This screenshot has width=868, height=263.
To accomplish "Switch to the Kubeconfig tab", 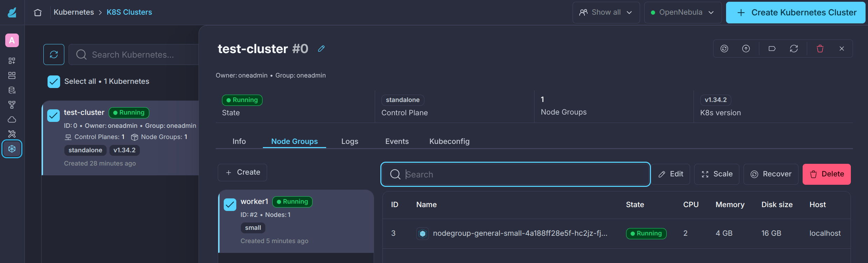I will [x=449, y=141].
